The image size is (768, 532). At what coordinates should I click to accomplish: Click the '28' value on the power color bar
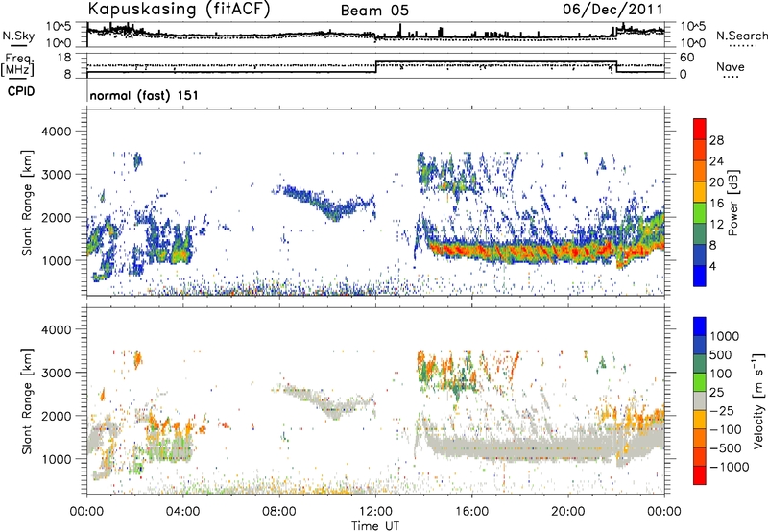tap(716, 140)
